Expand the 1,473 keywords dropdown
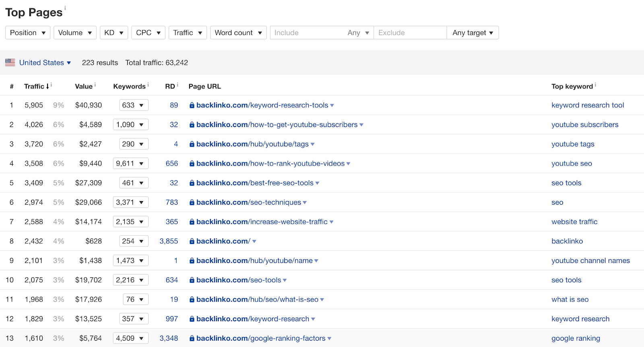The height and width of the screenshot is (347, 644). pos(131,261)
